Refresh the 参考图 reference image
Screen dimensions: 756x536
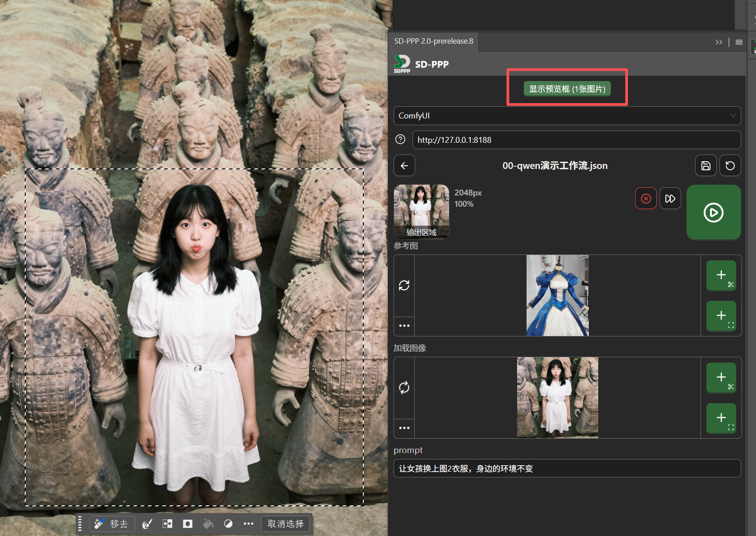pos(404,285)
